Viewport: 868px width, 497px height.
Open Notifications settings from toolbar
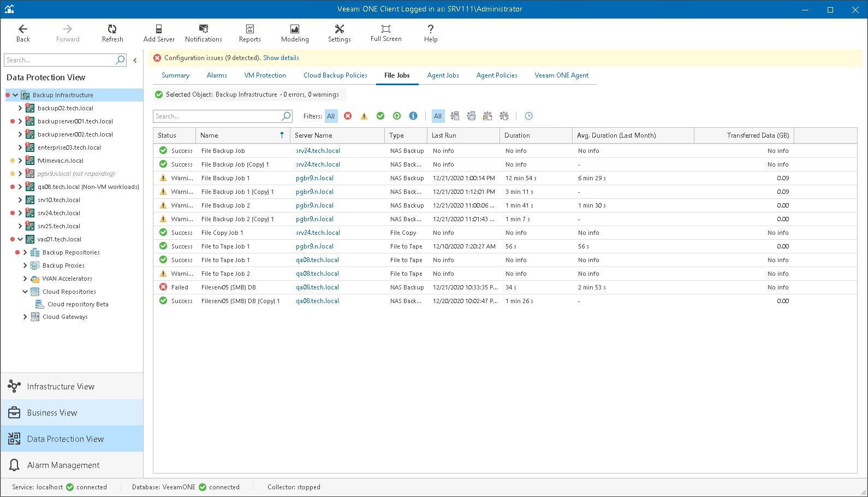point(204,33)
